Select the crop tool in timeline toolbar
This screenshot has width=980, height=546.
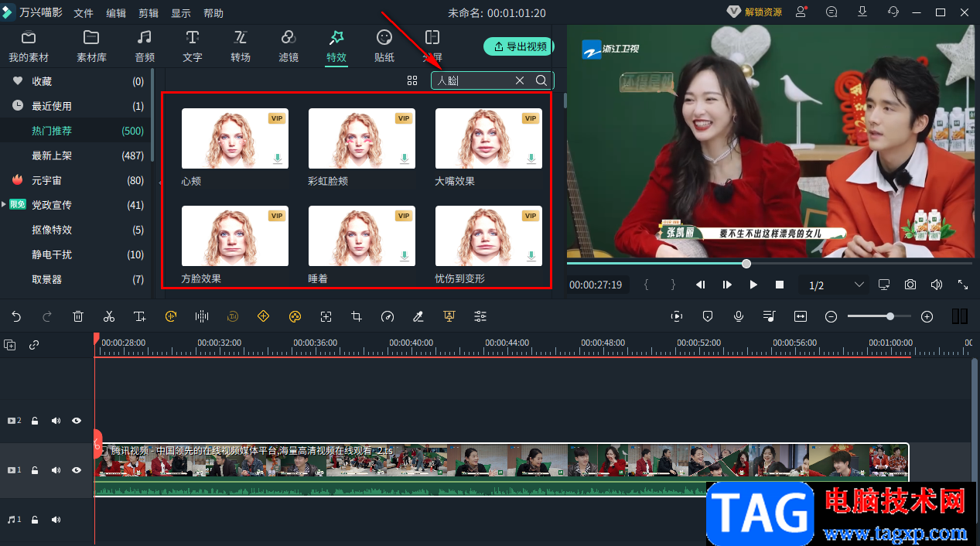coord(357,316)
